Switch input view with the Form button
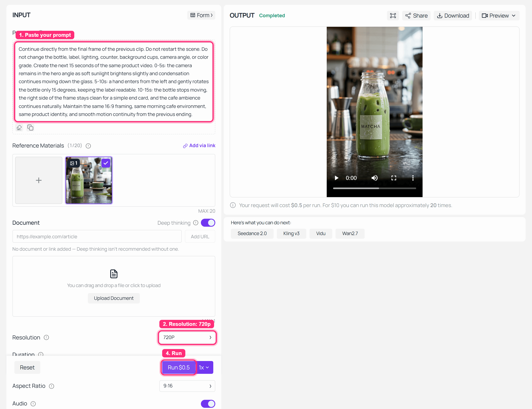The width and height of the screenshot is (532, 409). (201, 15)
